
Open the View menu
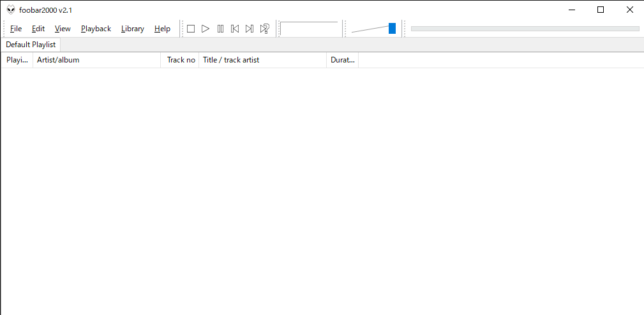[x=63, y=29]
